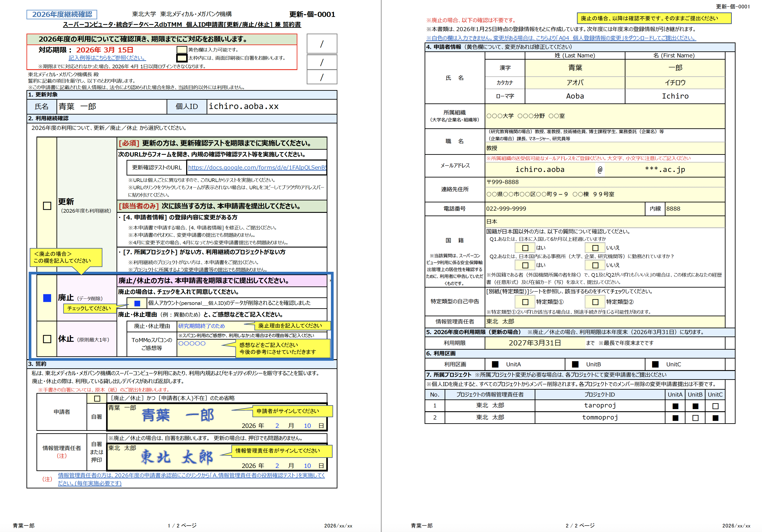This screenshot has width=762, height=532.
Task: Open the update confirmation test Google Forms URL
Action: 257,168
